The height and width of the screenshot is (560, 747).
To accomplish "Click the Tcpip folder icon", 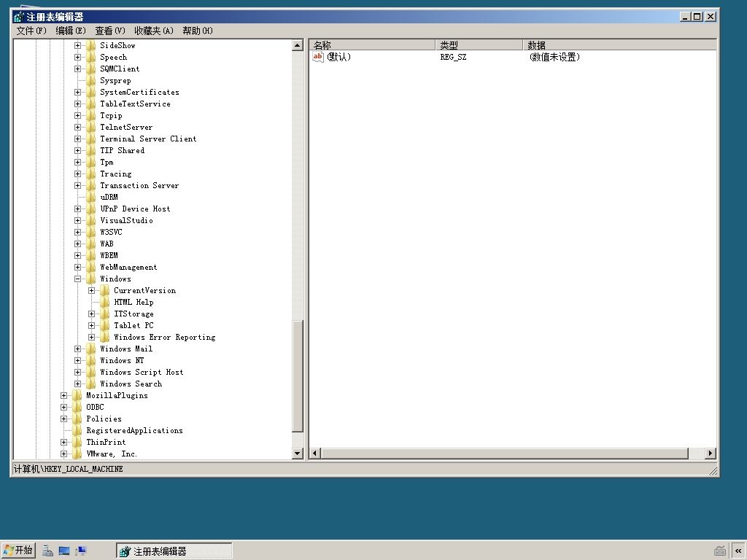I will pyautogui.click(x=91, y=116).
